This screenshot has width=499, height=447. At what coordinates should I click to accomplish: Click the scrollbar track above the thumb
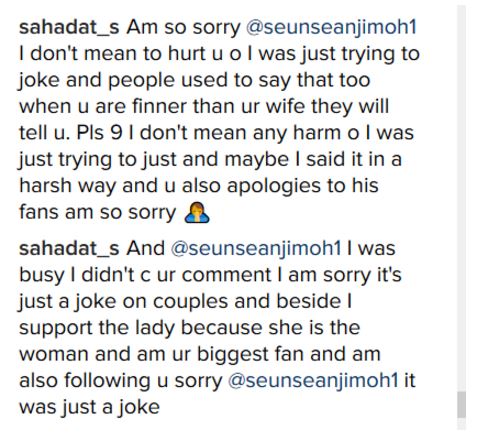(461, 200)
